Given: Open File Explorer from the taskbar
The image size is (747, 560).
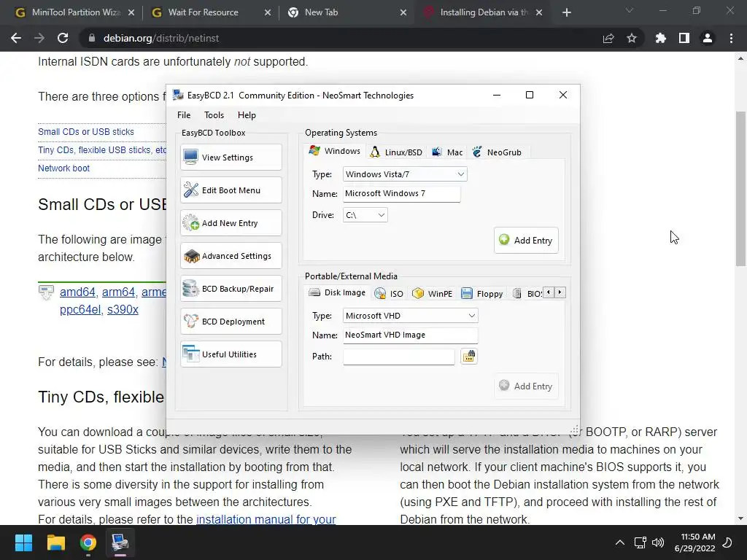Looking at the screenshot, I should point(55,542).
